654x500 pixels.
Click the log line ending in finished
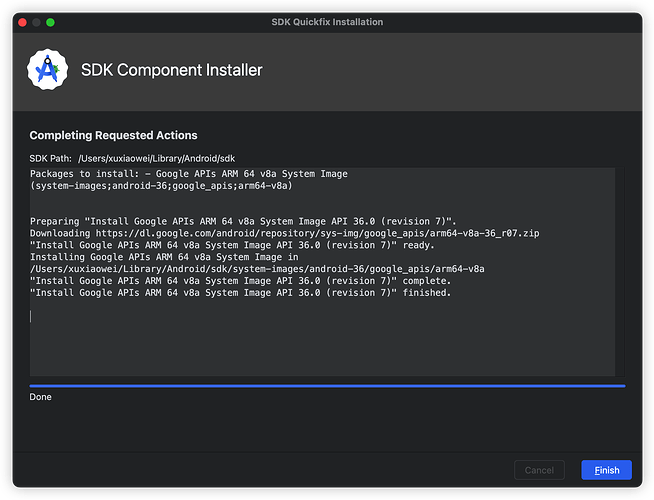[241, 293]
